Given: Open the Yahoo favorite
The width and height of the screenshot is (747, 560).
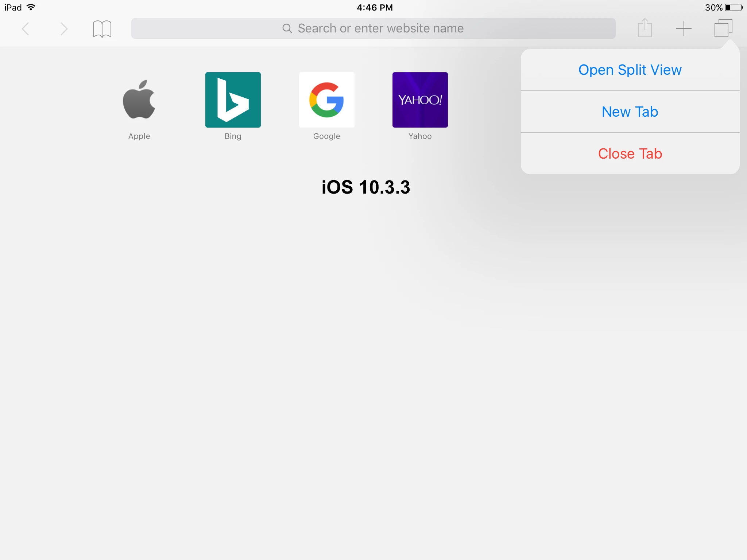Looking at the screenshot, I should 420,106.
